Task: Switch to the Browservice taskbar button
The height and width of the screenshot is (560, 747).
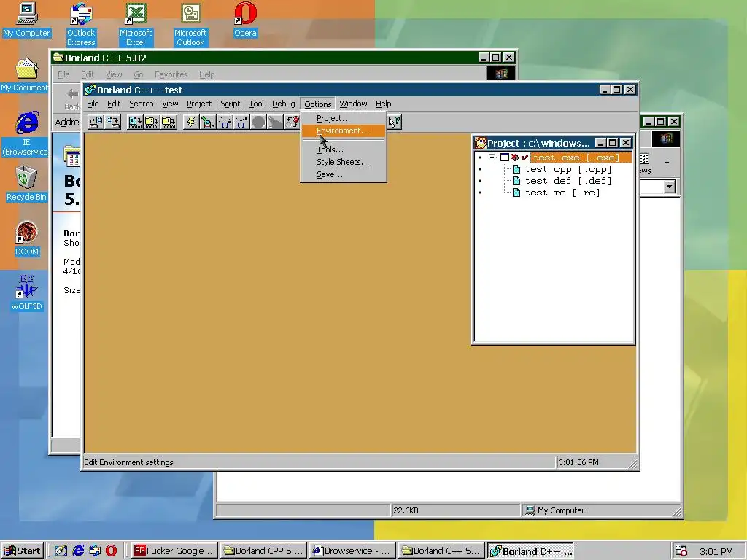Action: coord(352,551)
